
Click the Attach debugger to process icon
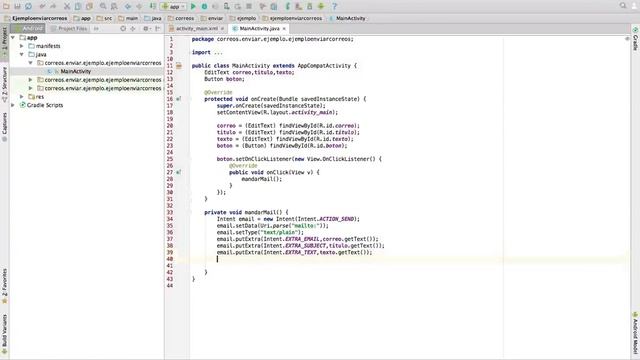(226, 6)
